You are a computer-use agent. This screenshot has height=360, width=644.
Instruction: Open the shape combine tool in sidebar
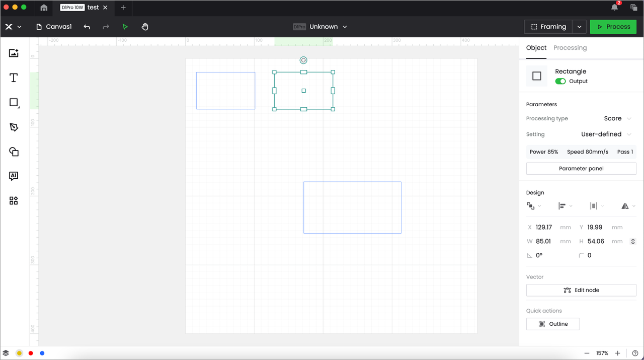[x=14, y=152]
